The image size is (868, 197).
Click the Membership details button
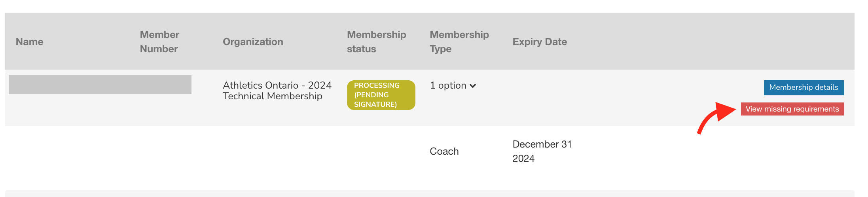coord(804,87)
